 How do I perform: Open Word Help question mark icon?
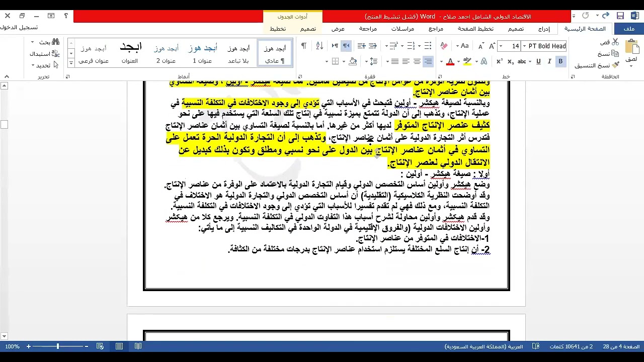66,16
